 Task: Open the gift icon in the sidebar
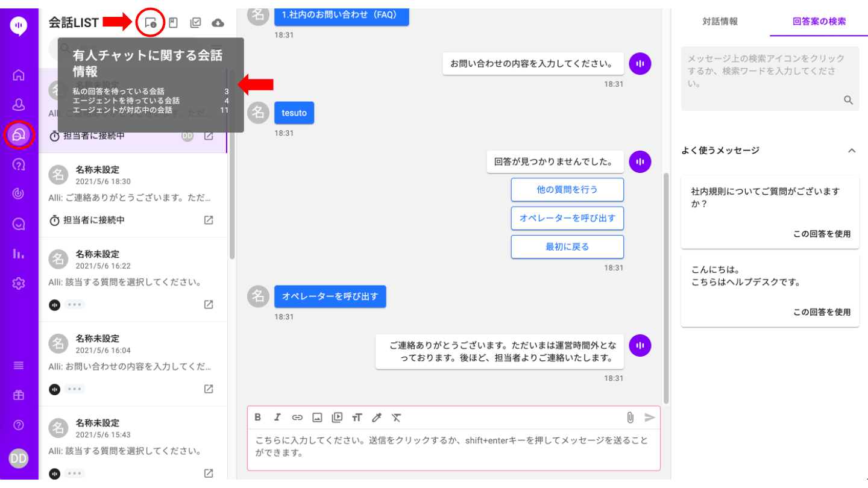tap(19, 395)
